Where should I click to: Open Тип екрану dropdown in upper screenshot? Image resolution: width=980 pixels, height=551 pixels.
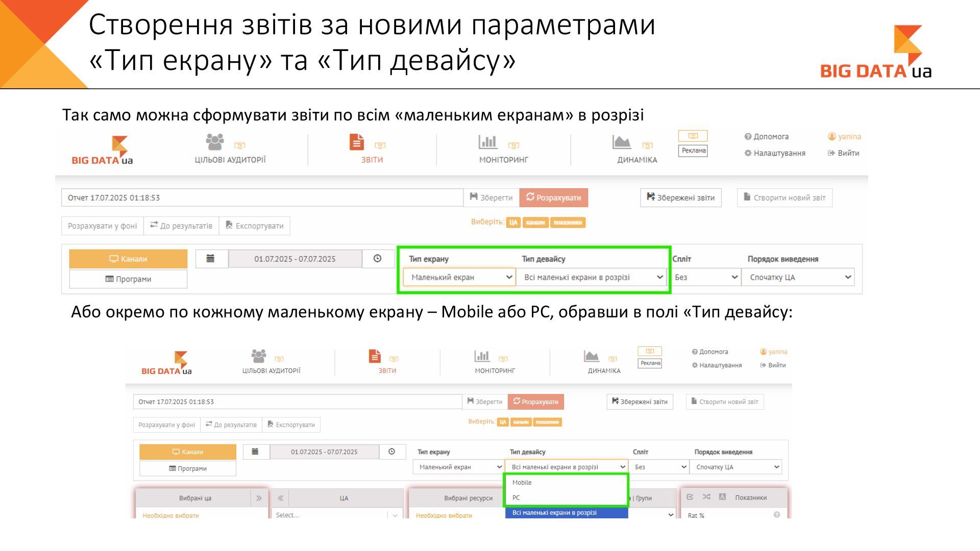tap(459, 277)
